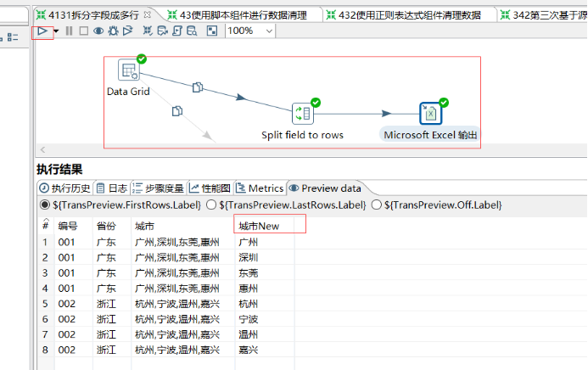Select the Split field to rows step
This screenshot has width=588, height=370.
(x=303, y=113)
